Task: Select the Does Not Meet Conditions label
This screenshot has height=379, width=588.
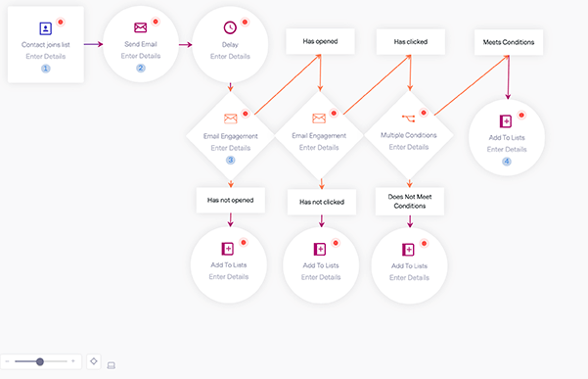Action: click(410, 201)
